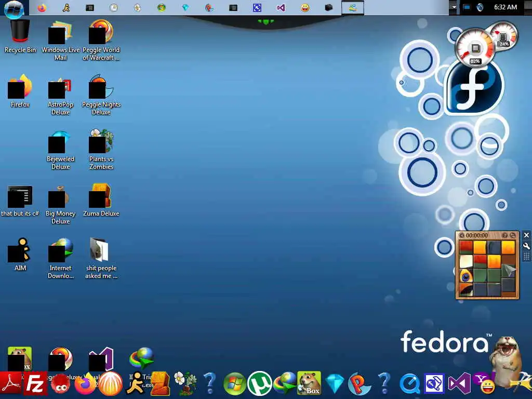Open picture puzzle gadget options wrench
The image size is (532, 399).
point(526,246)
